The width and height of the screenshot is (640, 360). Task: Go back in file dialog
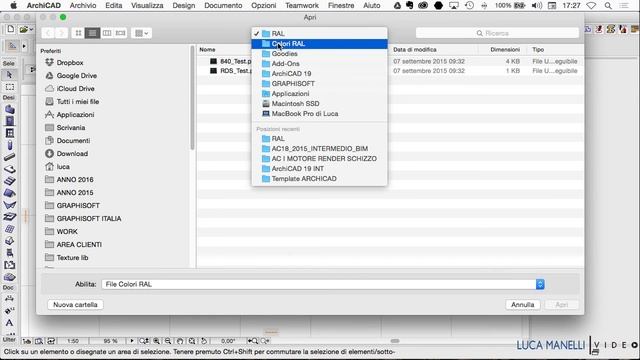[x=48, y=33]
